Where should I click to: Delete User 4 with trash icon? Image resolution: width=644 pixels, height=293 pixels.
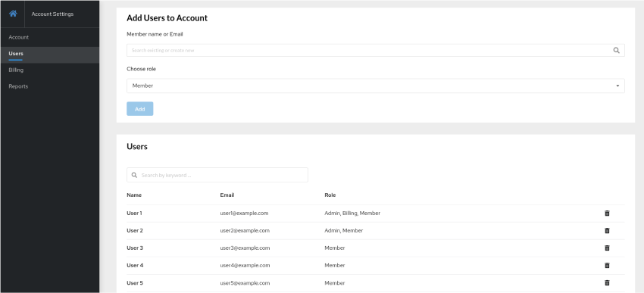tap(607, 266)
